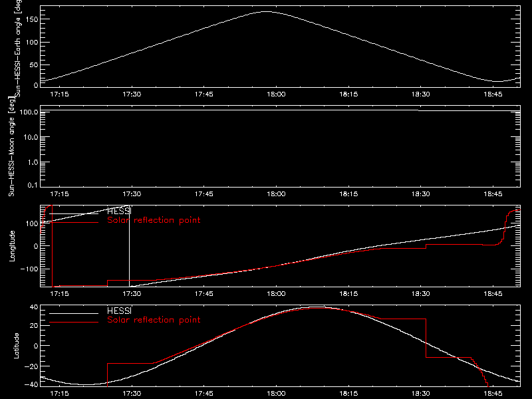
Task: Click the Longitude axis title
Action: point(12,246)
